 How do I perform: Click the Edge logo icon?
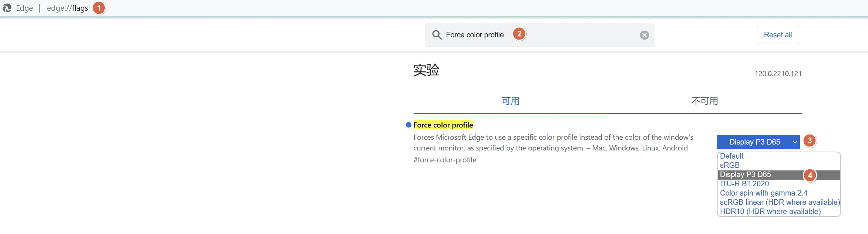pyautogui.click(x=7, y=8)
